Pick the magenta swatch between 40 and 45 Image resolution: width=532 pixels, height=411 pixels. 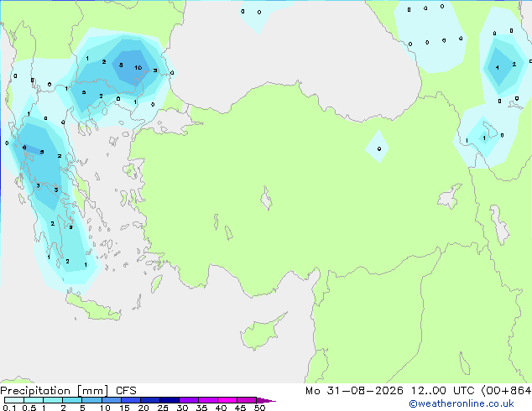pyautogui.click(x=227, y=400)
